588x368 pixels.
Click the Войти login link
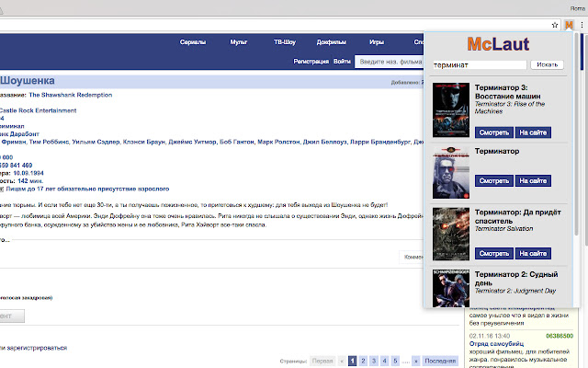click(x=342, y=62)
